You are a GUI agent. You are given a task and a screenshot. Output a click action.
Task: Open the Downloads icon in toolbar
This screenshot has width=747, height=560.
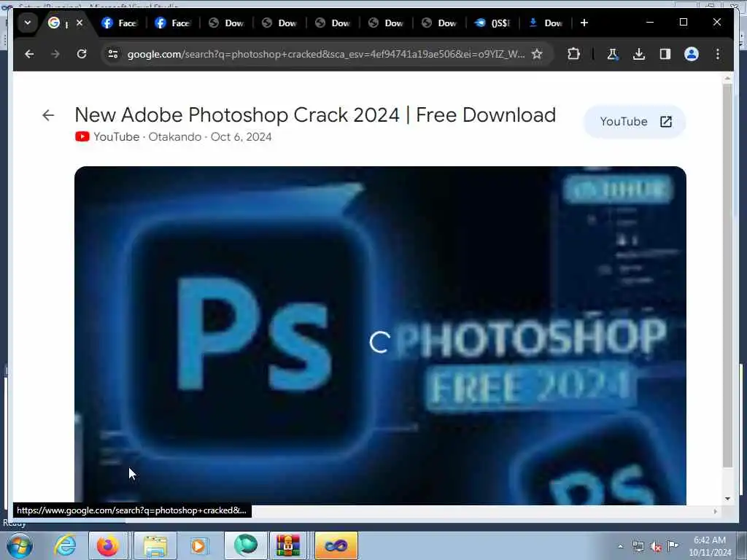coord(639,54)
